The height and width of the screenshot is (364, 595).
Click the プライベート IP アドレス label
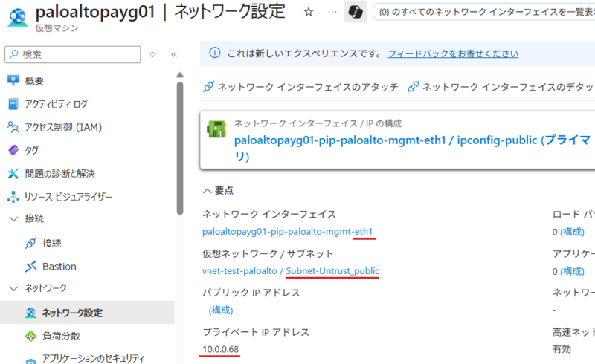[256, 332]
